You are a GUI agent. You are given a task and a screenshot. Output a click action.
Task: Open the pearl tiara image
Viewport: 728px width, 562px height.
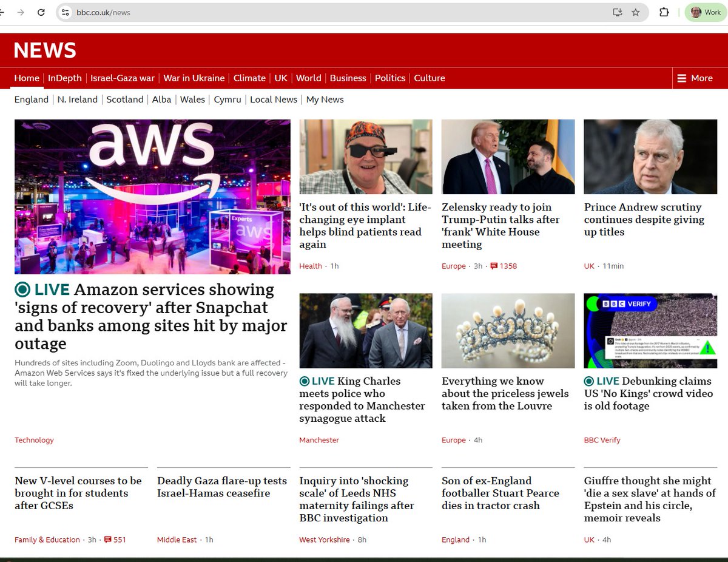[508, 331]
